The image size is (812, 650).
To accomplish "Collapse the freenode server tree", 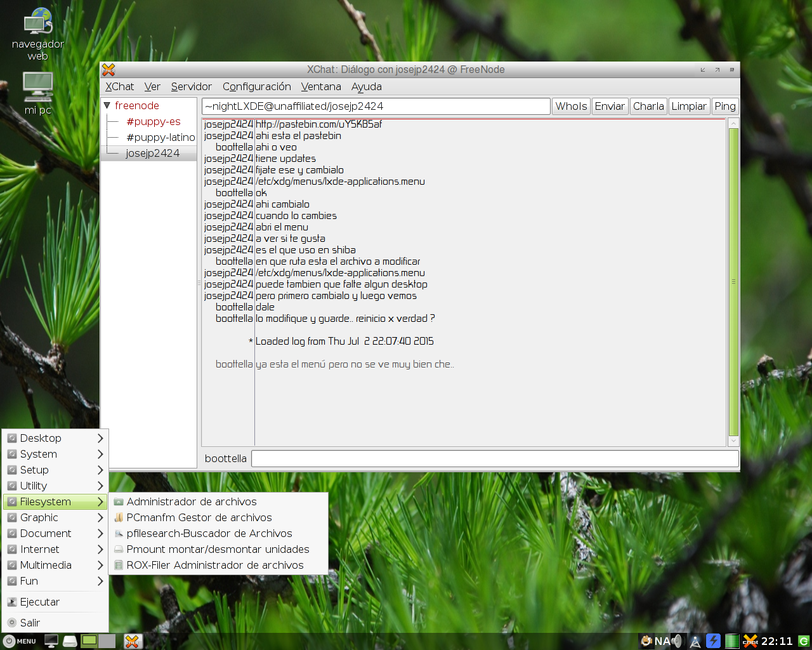I will click(107, 105).
